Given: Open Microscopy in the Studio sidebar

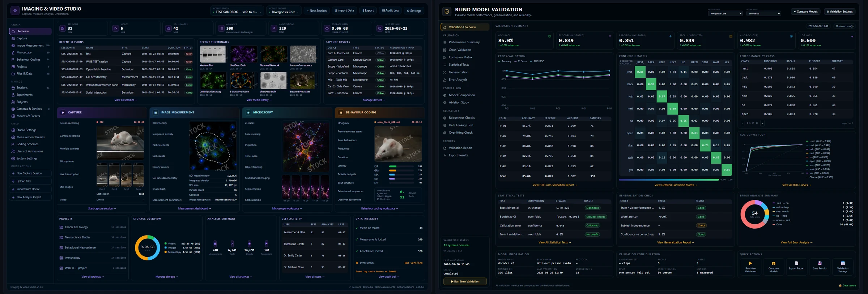Looking at the screenshot, I should click(x=30, y=52).
